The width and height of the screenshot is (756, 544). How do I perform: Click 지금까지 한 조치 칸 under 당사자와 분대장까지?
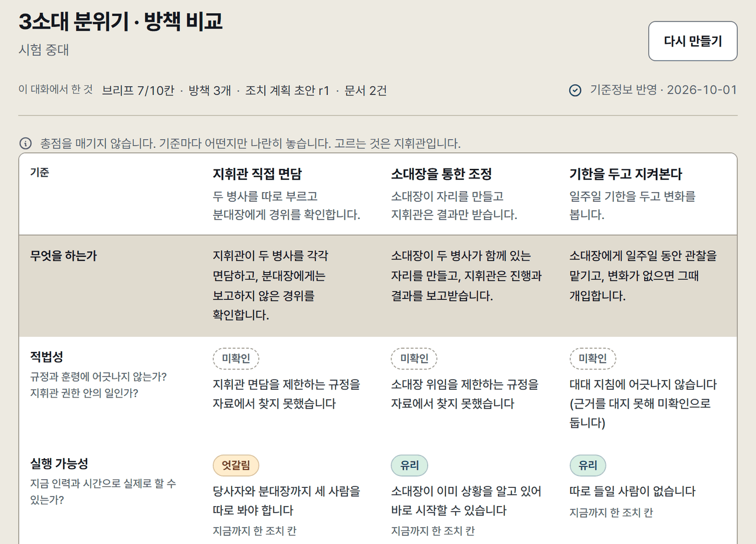[x=254, y=531]
